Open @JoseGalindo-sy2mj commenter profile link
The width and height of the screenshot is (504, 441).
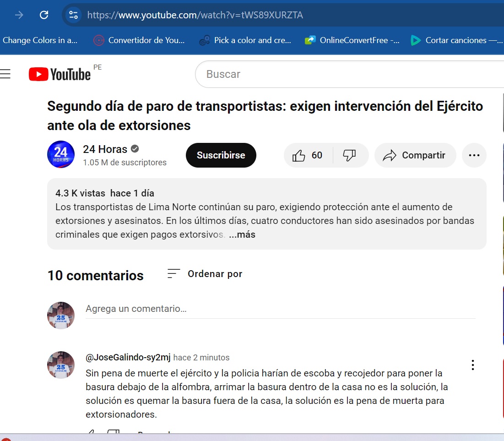(128, 357)
